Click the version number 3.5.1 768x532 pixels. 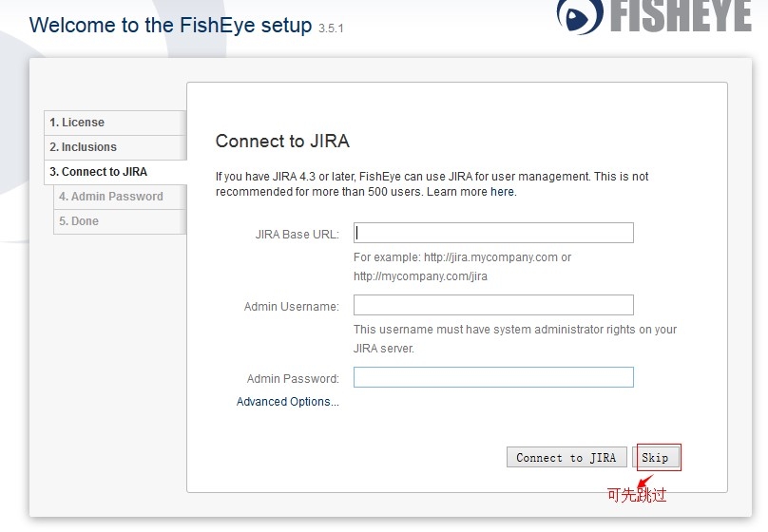pyautogui.click(x=331, y=28)
